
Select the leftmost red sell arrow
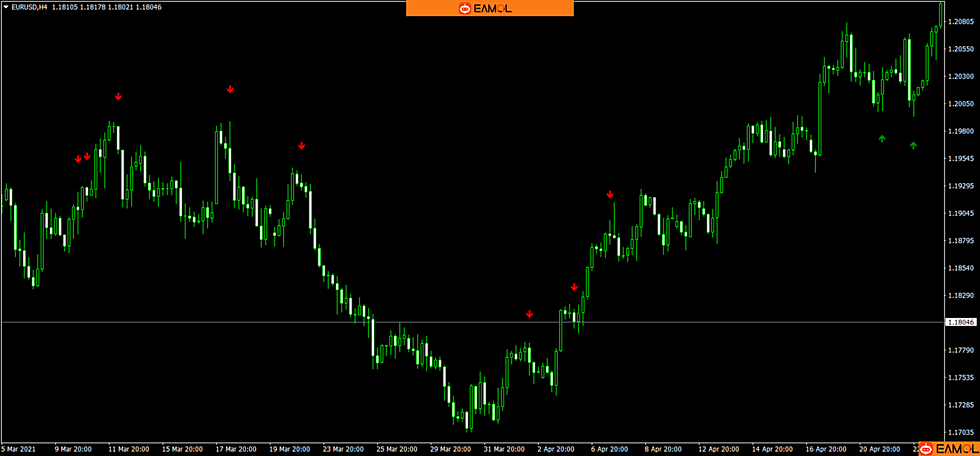click(78, 159)
